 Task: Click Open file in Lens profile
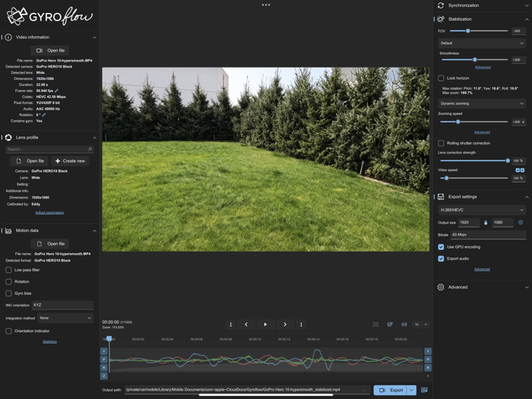point(29,161)
